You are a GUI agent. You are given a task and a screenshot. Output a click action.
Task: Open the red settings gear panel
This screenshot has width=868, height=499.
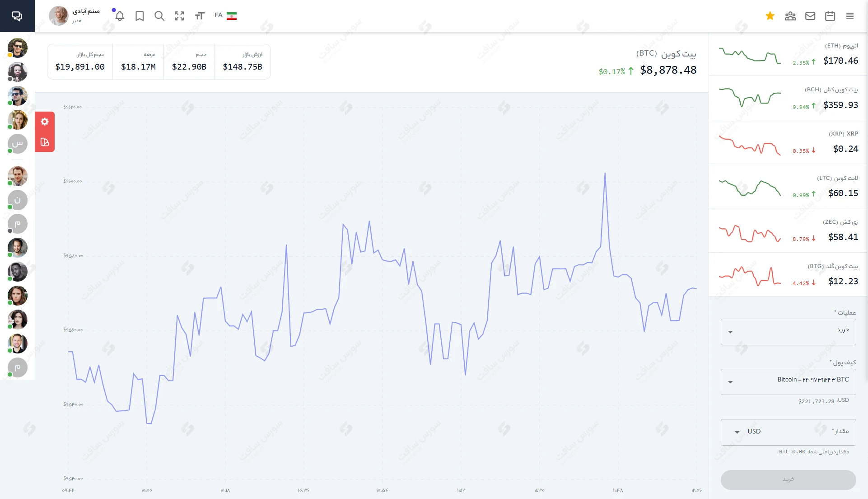45,122
